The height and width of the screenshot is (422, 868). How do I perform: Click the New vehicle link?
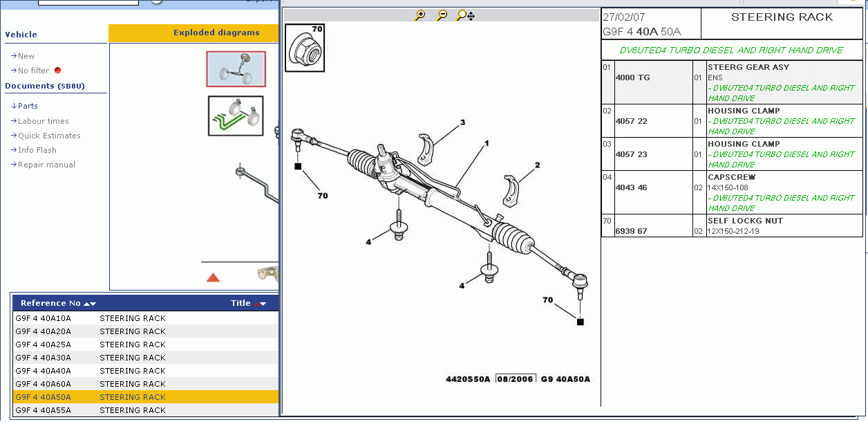pyautogui.click(x=26, y=56)
